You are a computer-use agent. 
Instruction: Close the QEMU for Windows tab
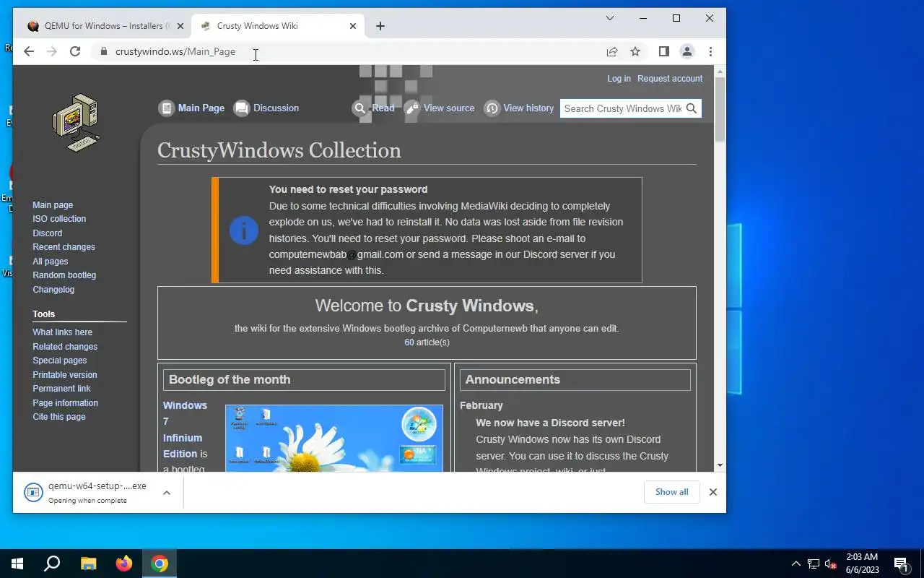coord(180,26)
